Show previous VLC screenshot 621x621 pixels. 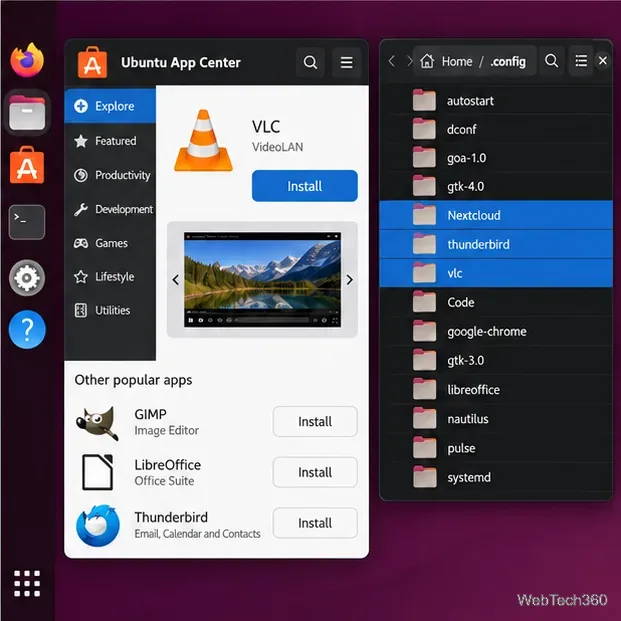(176, 280)
